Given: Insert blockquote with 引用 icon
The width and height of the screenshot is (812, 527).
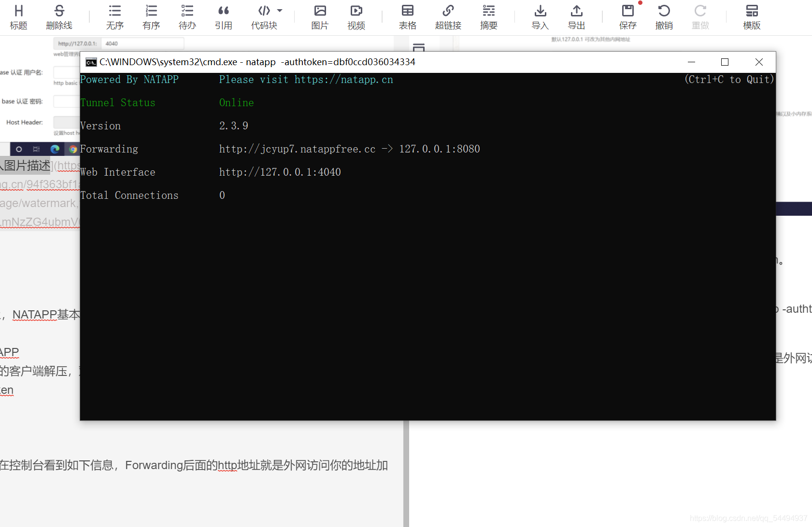Looking at the screenshot, I should click(224, 17).
